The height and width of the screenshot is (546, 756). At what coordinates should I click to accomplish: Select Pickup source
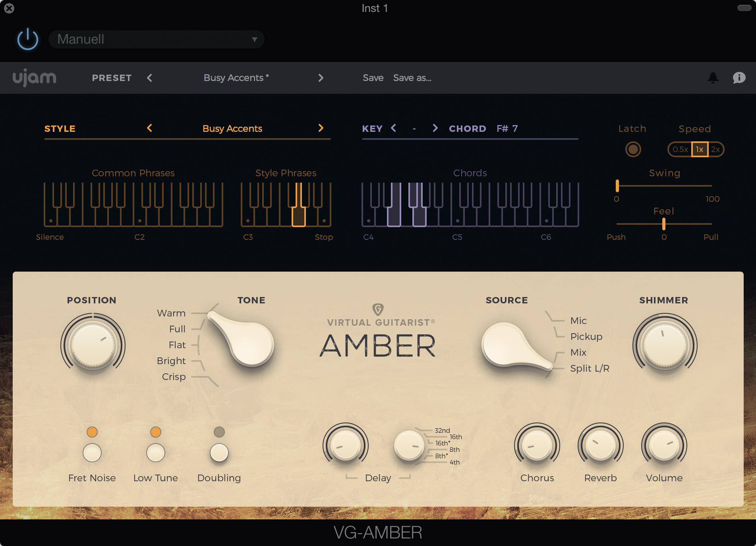(x=586, y=336)
